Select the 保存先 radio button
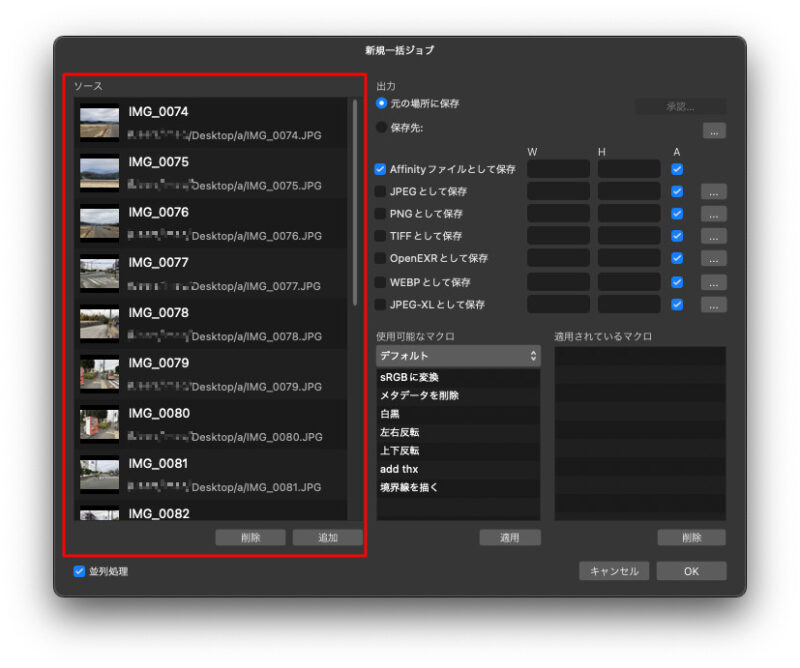Viewport: 800px width, 668px height. tap(381, 127)
